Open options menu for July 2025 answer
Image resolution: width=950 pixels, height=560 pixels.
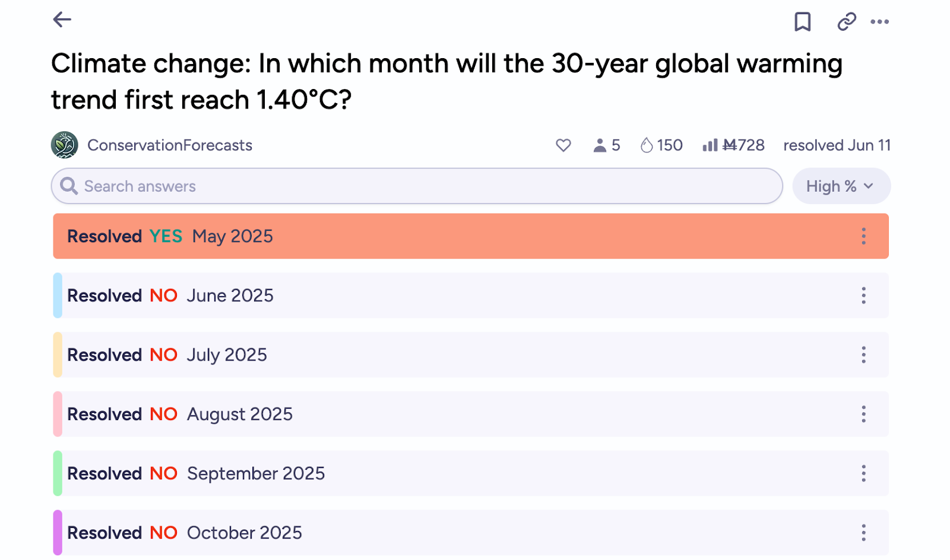[x=863, y=355]
